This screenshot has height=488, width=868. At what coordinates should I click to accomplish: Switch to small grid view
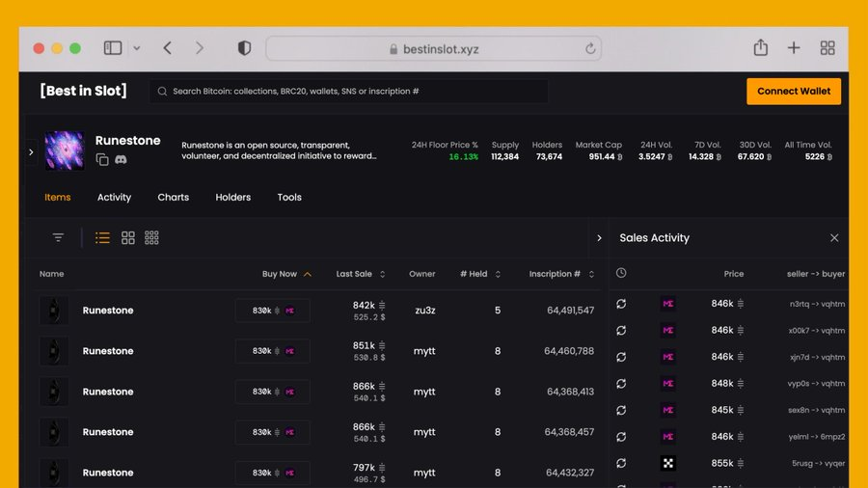151,237
